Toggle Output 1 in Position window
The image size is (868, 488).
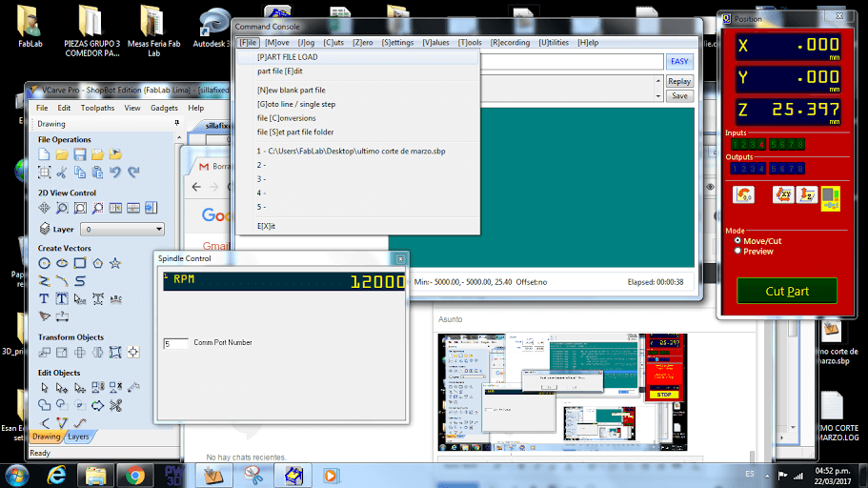(736, 169)
